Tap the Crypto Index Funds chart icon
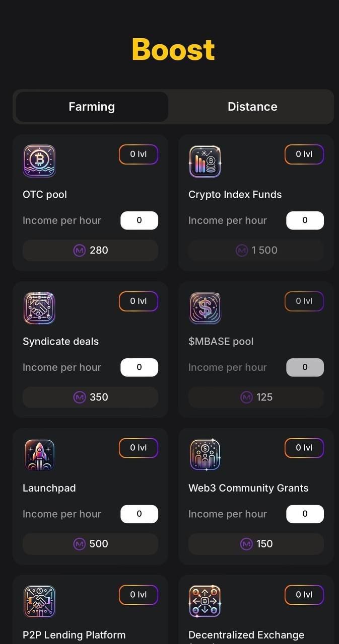The height and width of the screenshot is (644, 339). pyautogui.click(x=205, y=161)
